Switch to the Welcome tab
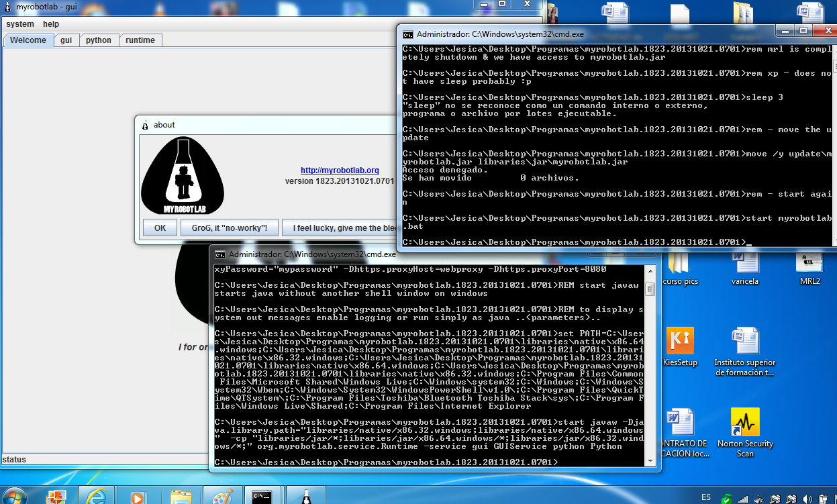Screen dimensions: 837x504 click(28, 40)
